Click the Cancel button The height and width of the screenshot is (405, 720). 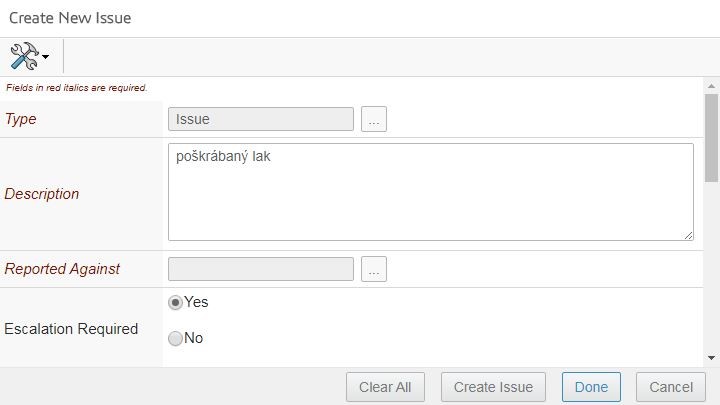pos(671,387)
